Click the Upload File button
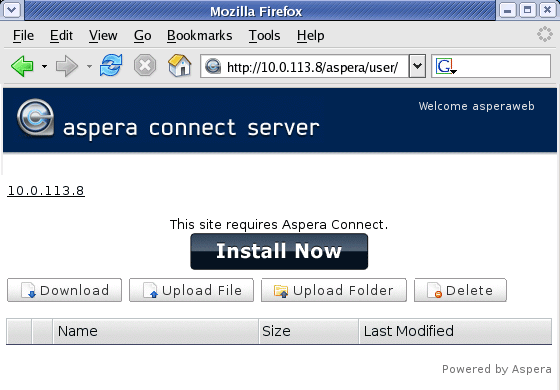 (191, 290)
